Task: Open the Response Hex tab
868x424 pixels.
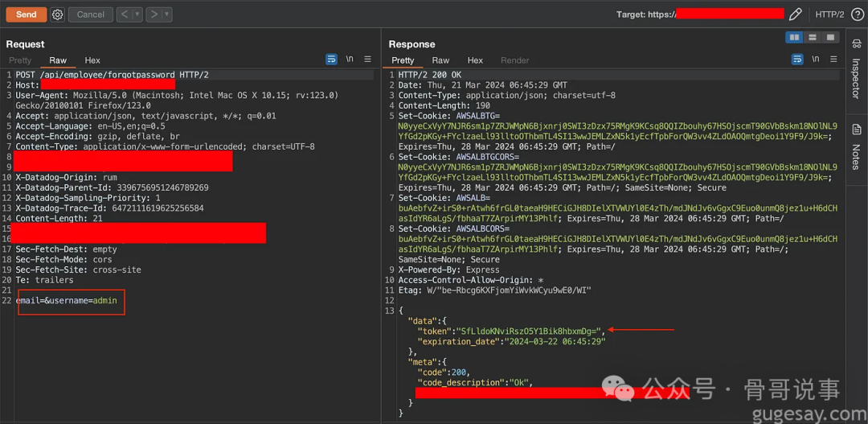Action: pos(475,60)
